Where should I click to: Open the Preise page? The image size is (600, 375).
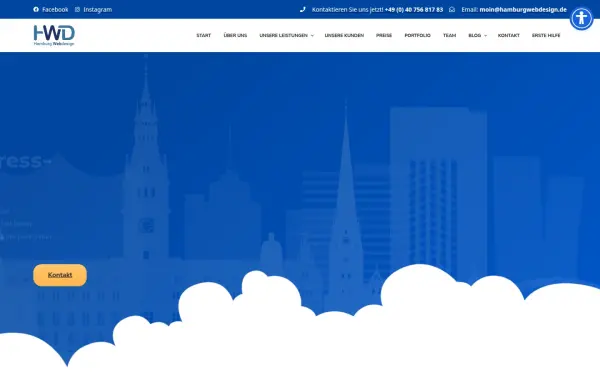coord(384,35)
